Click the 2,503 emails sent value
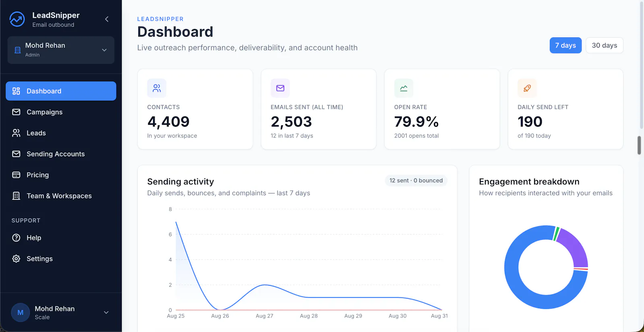 point(291,122)
